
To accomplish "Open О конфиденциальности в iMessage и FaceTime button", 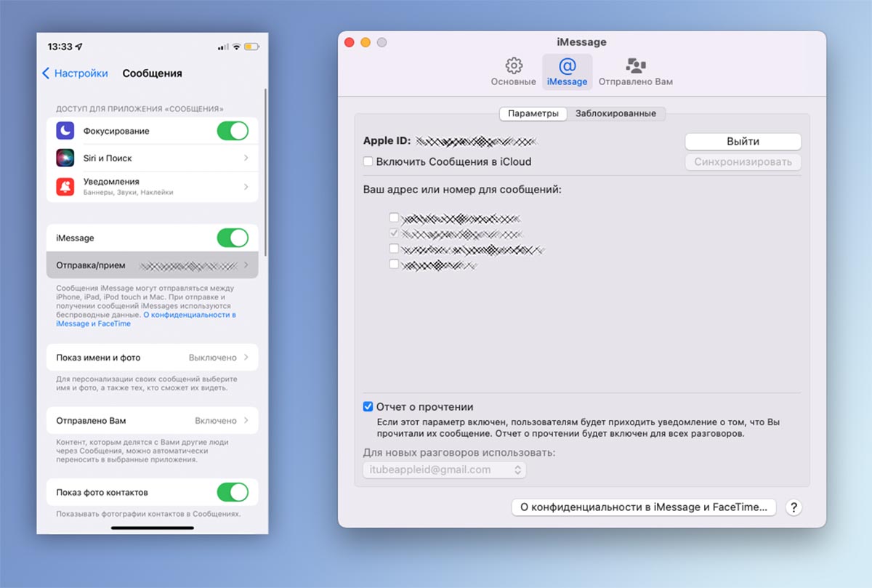I will coord(644,507).
